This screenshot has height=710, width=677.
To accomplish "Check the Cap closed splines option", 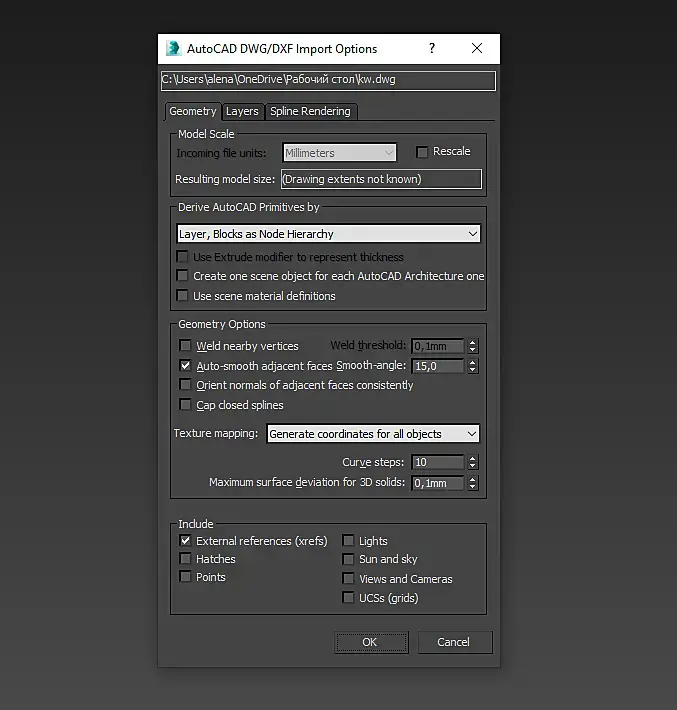I will coord(185,404).
